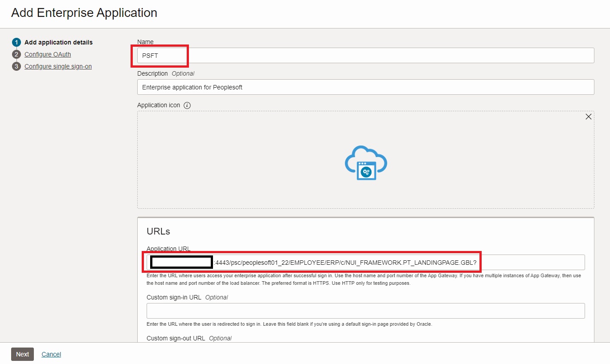Click the Custom sign-in URL label
610x364 pixels.
[x=187, y=297]
